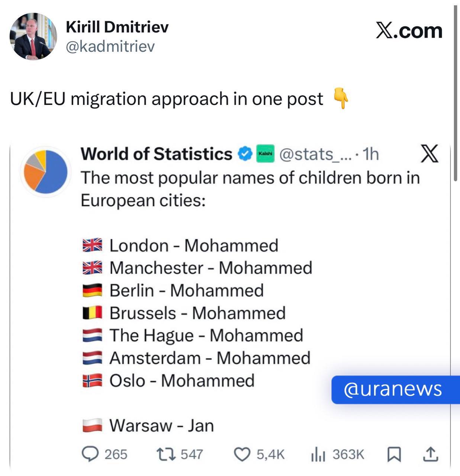The image size is (460, 476).
Task: Like the post with heart icon
Action: click(242, 454)
